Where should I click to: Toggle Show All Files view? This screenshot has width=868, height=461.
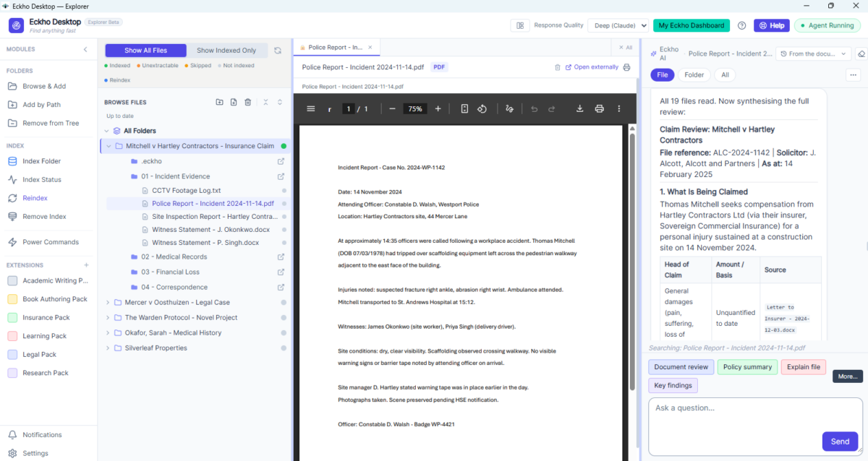click(145, 51)
